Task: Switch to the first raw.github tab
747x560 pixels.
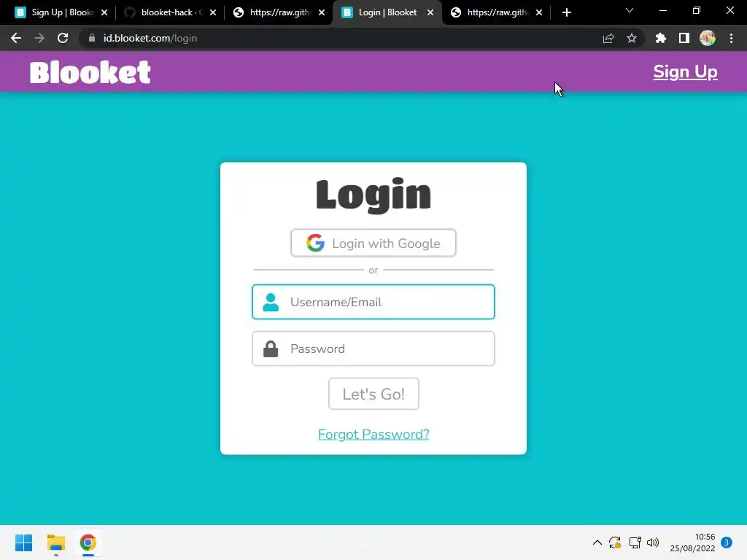Action: click(279, 12)
